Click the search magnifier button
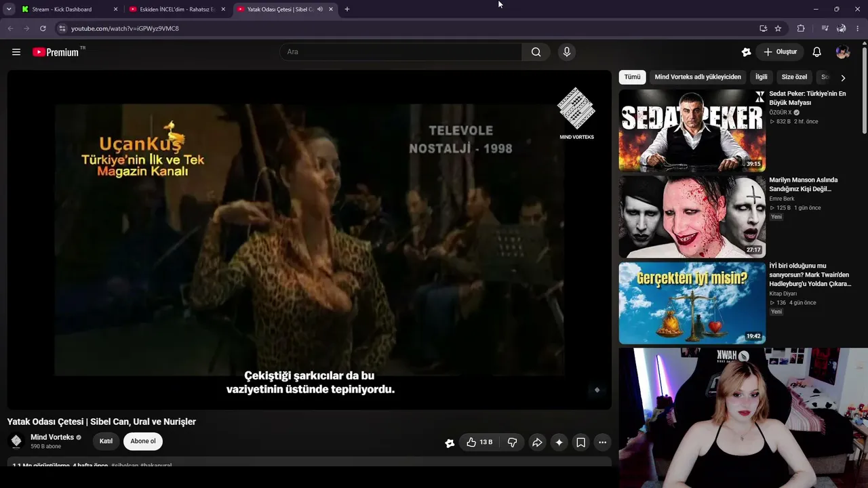The width and height of the screenshot is (868, 488). tap(536, 52)
